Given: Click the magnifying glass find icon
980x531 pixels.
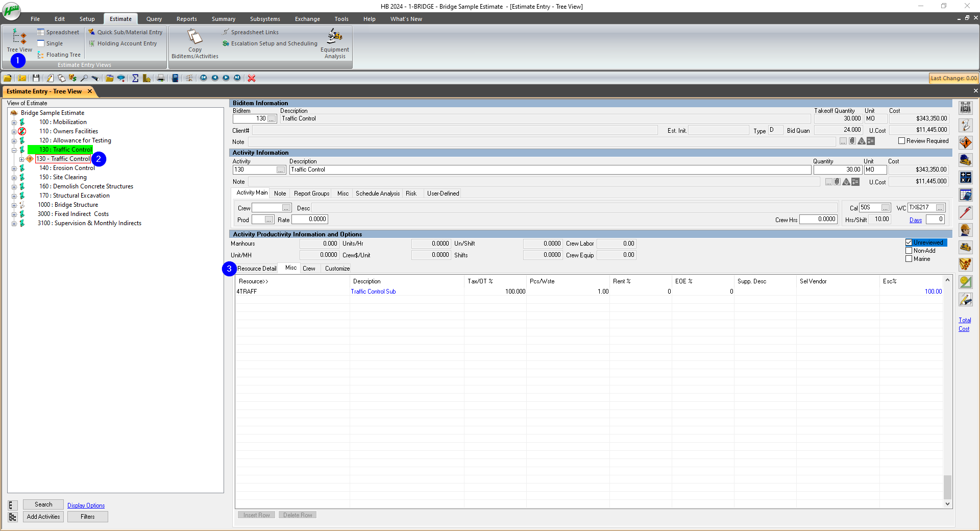Looking at the screenshot, I should [84, 78].
